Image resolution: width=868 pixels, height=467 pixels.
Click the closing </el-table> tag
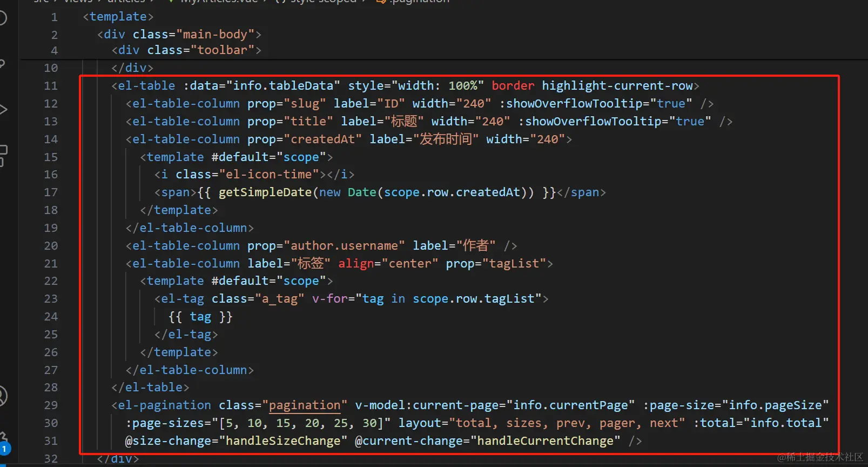coord(150,387)
